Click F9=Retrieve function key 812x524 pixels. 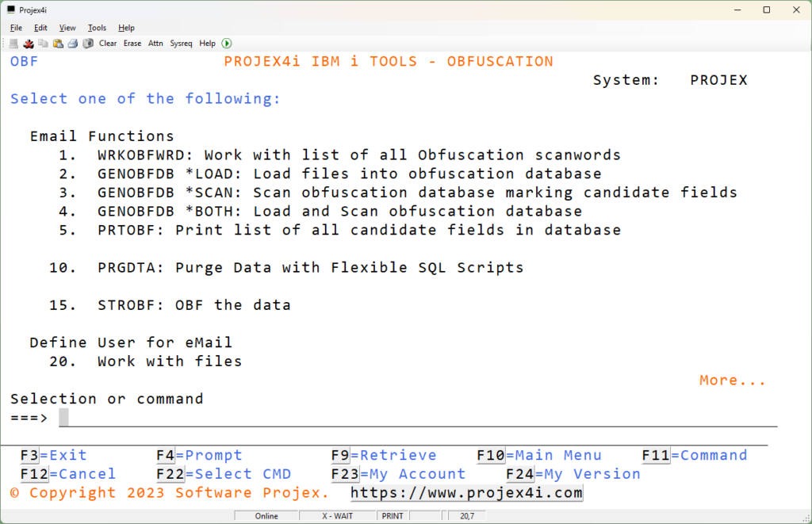pyautogui.click(x=384, y=455)
